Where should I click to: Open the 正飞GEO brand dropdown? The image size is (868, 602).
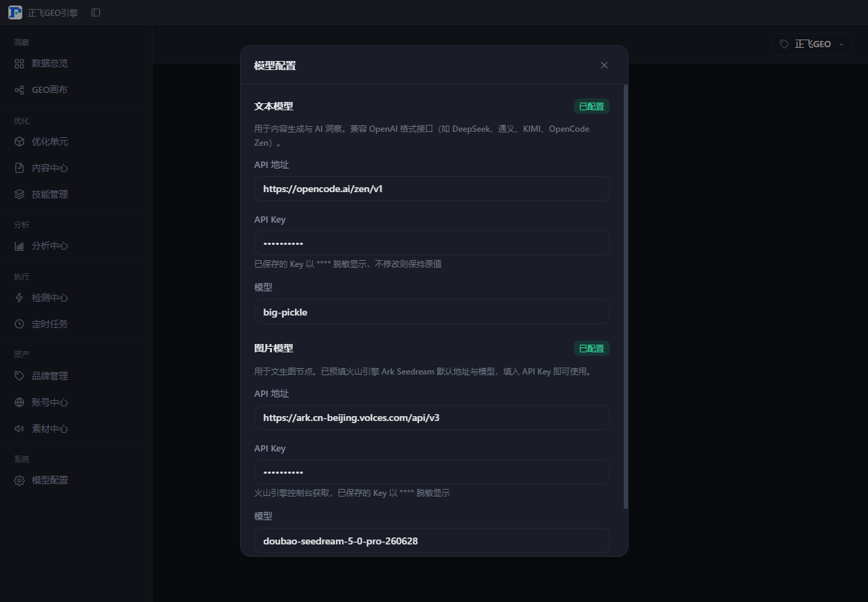pyautogui.click(x=812, y=44)
